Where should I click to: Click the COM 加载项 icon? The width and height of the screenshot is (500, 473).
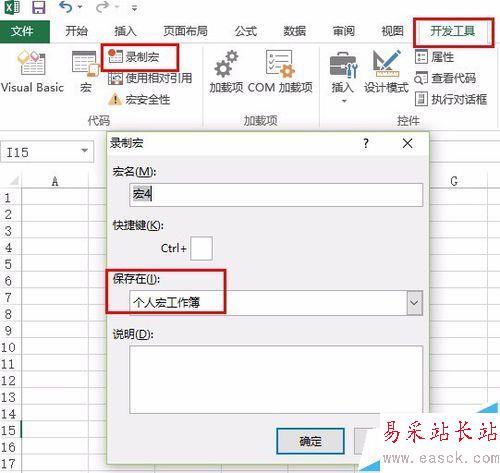point(280,71)
